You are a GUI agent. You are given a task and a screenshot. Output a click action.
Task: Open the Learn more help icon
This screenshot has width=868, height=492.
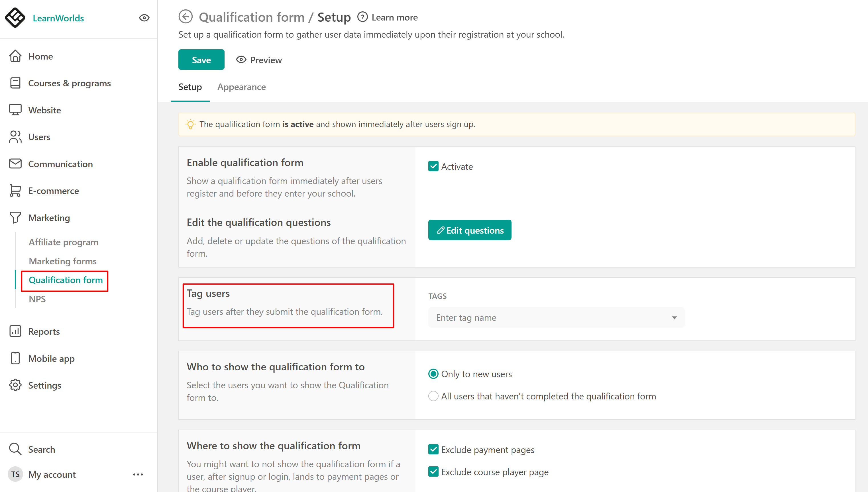(x=362, y=17)
